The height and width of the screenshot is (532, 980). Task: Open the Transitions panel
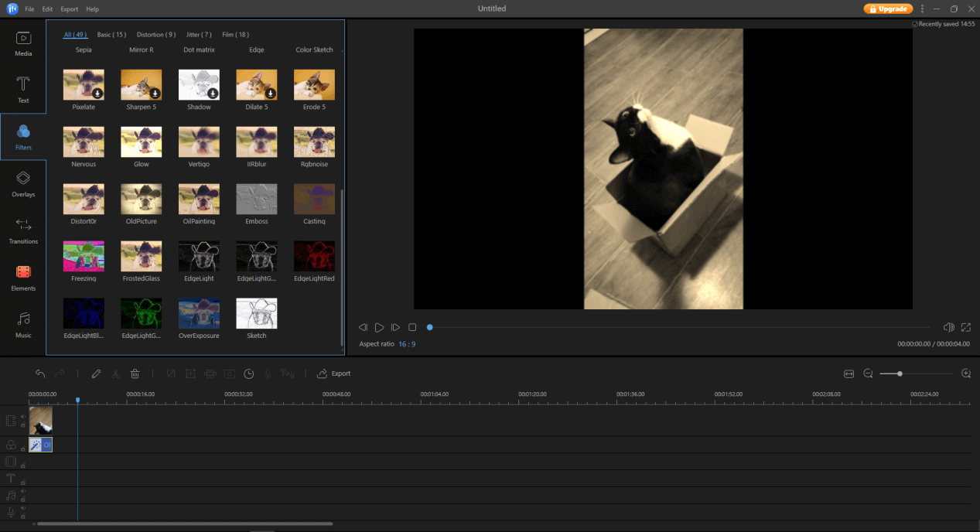[23, 230]
